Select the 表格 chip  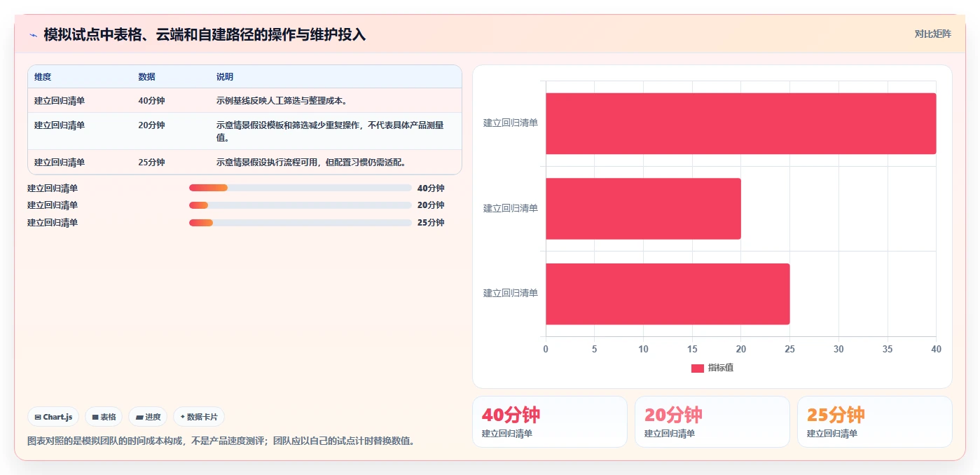[x=104, y=417]
